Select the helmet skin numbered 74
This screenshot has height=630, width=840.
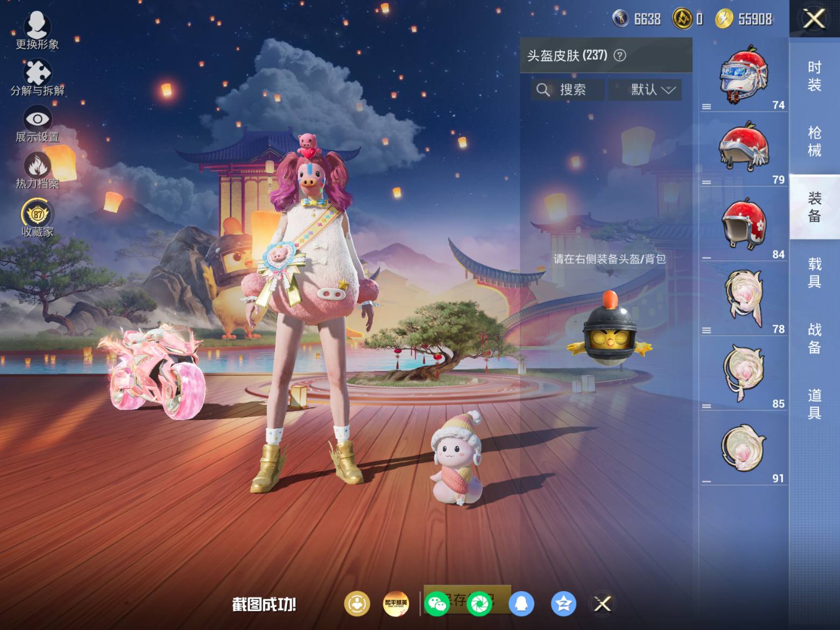[744, 76]
